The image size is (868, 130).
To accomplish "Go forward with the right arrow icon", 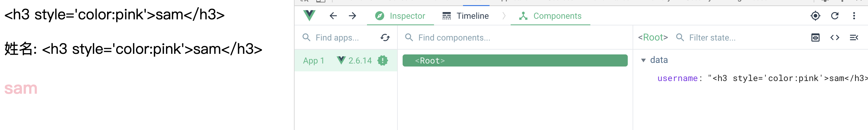I will 353,16.
